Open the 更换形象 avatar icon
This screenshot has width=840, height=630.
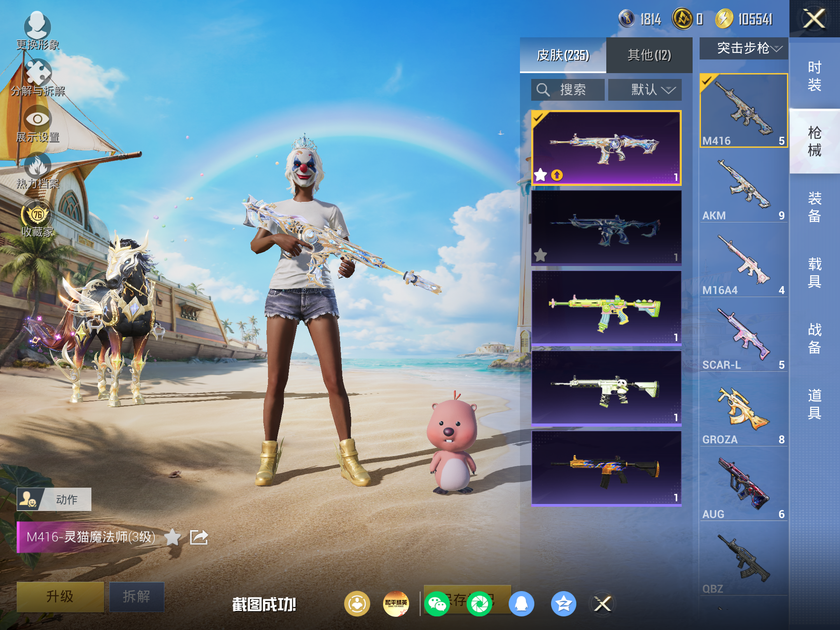(x=37, y=26)
